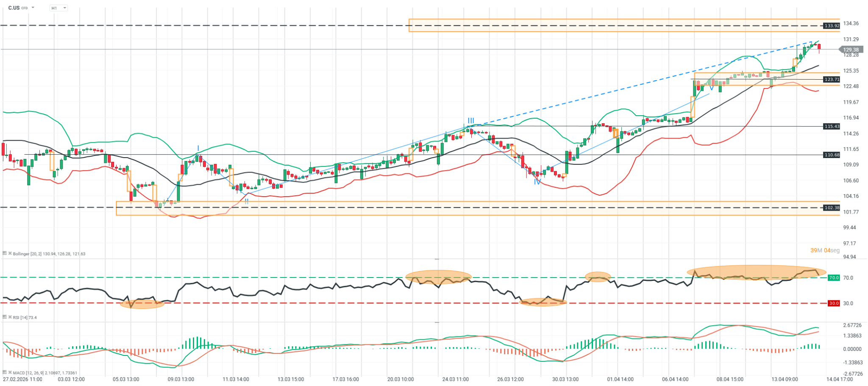Screen dimensions: 868x386
Task: Open RSI indicator settings icon
Action: click(5, 317)
